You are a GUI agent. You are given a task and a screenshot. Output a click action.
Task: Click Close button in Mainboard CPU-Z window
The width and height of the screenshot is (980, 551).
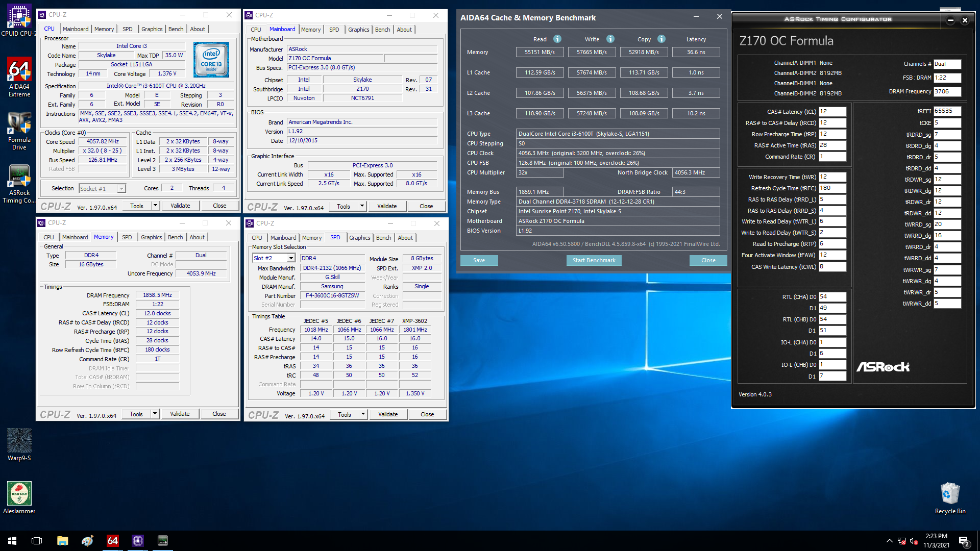pos(426,206)
